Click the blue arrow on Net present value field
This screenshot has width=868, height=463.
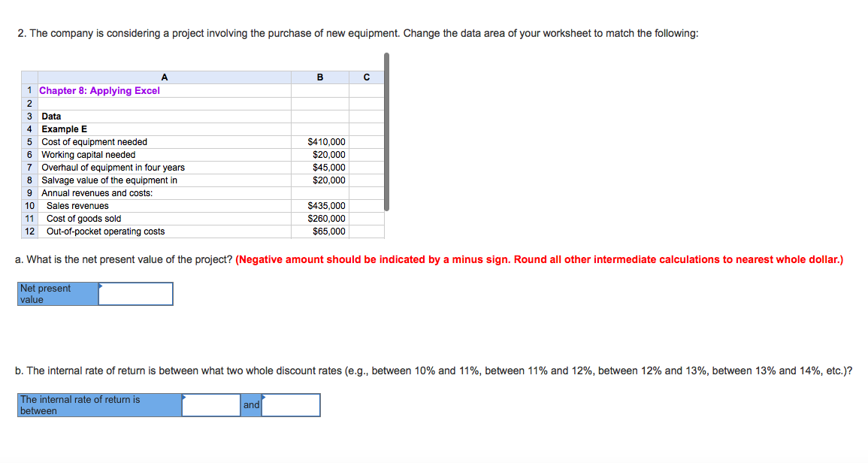(100, 286)
